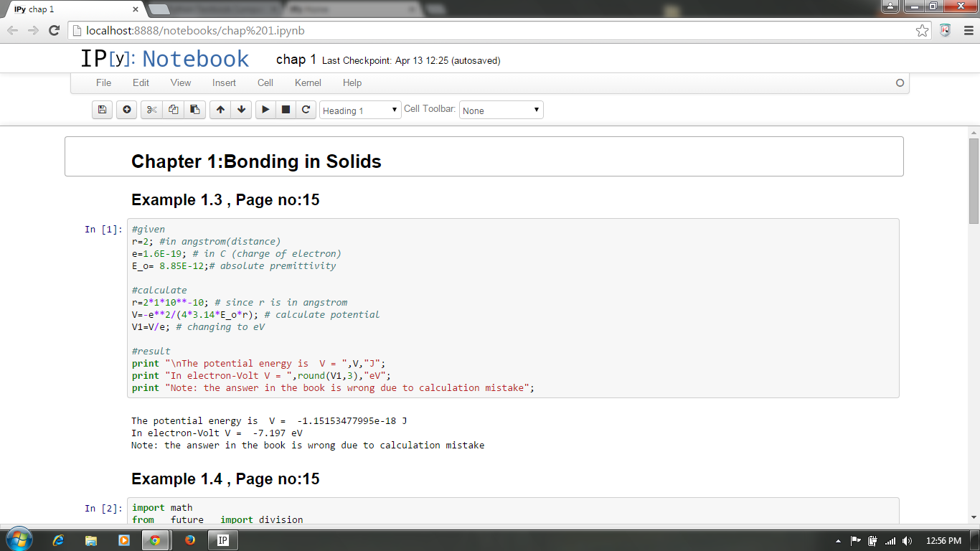Open the Insert menu
Screen dimensions: 980x551
224,83
